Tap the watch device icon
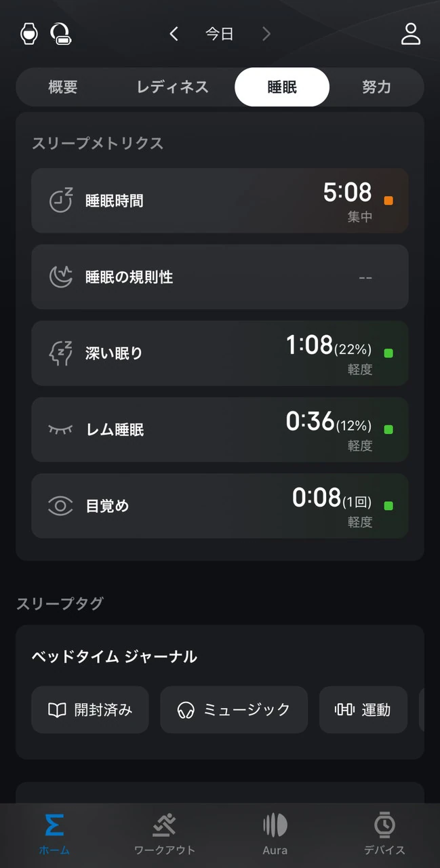The image size is (440, 868). point(28,34)
